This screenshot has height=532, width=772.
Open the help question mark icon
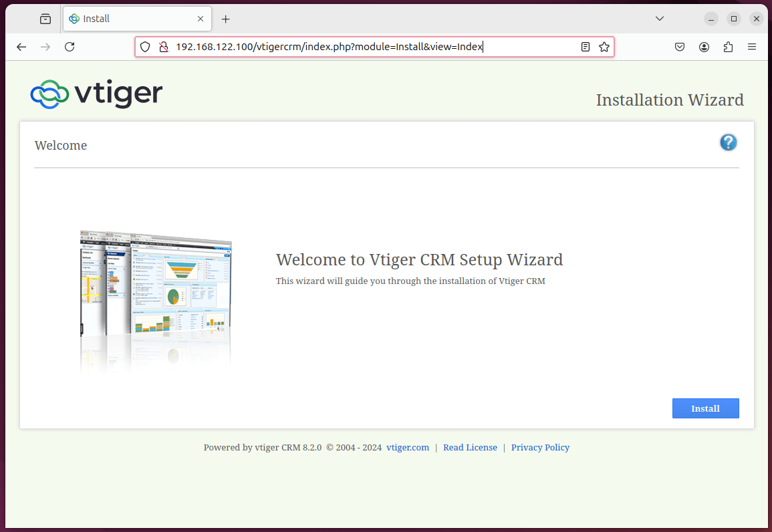coord(728,143)
